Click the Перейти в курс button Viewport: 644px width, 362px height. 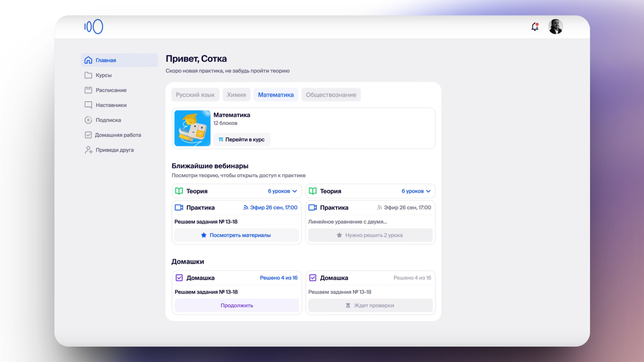coord(241,139)
